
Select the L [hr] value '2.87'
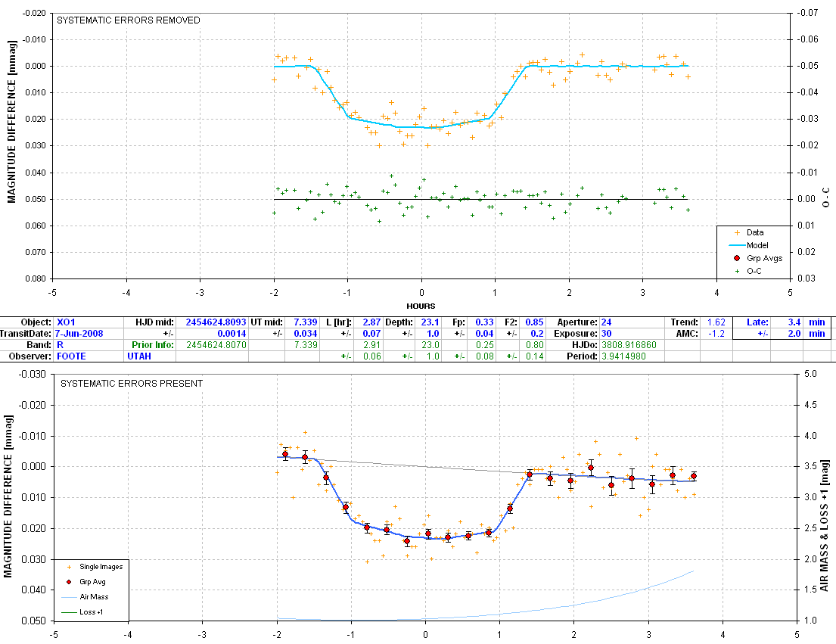tap(371, 322)
